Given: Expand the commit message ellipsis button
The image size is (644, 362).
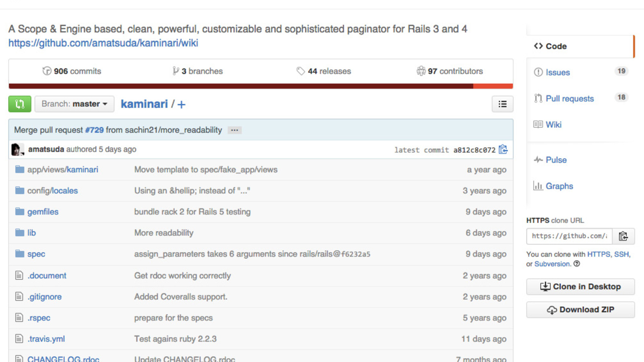Looking at the screenshot, I should pos(234,130).
